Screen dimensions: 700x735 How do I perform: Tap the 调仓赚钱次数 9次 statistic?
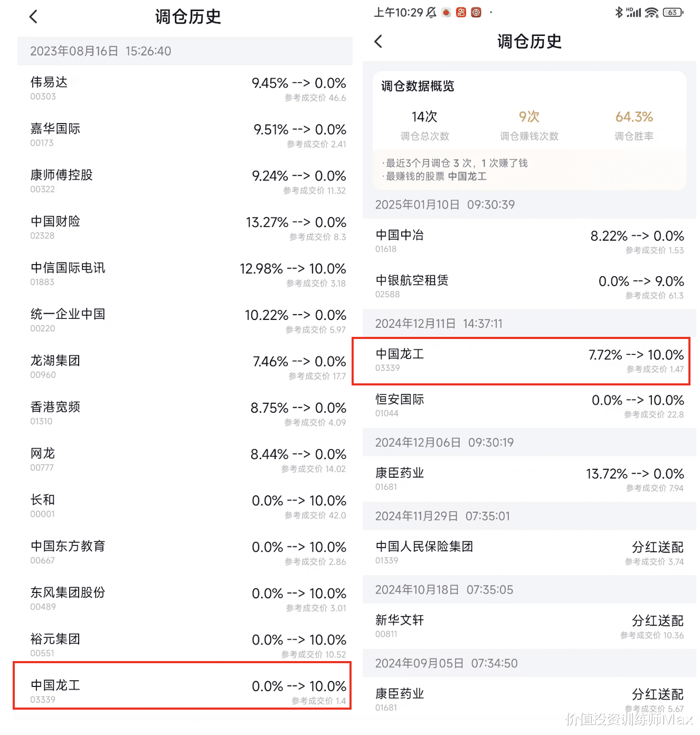pos(529,125)
